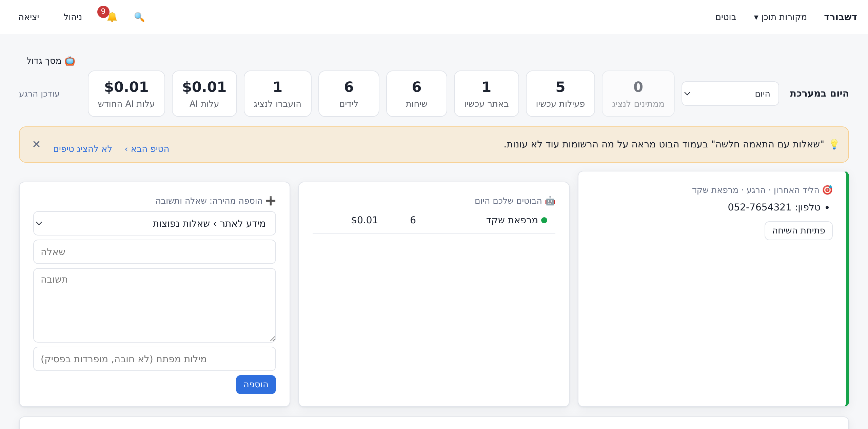Open the בוטים page
The height and width of the screenshot is (429, 868).
tap(726, 17)
